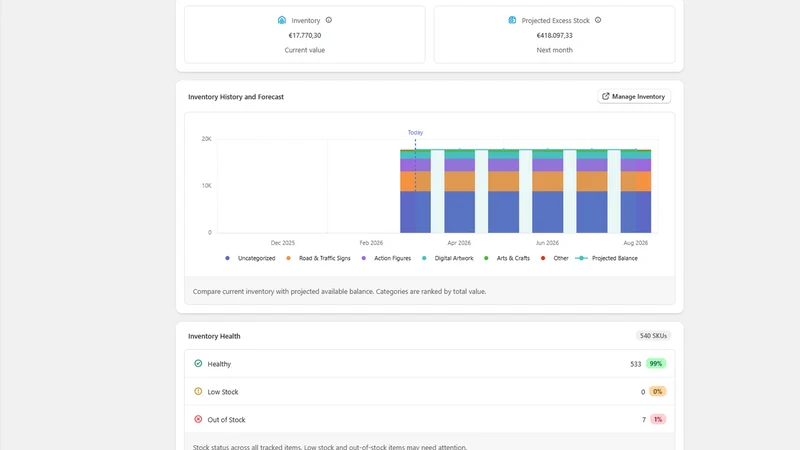The width and height of the screenshot is (800, 450).
Task: Click the Healthy green check icon
Action: pos(198,363)
